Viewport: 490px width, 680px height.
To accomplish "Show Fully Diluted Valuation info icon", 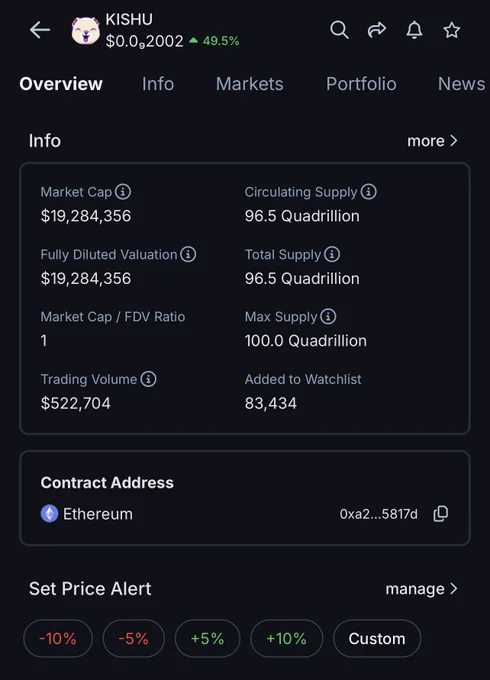I will coord(188,254).
